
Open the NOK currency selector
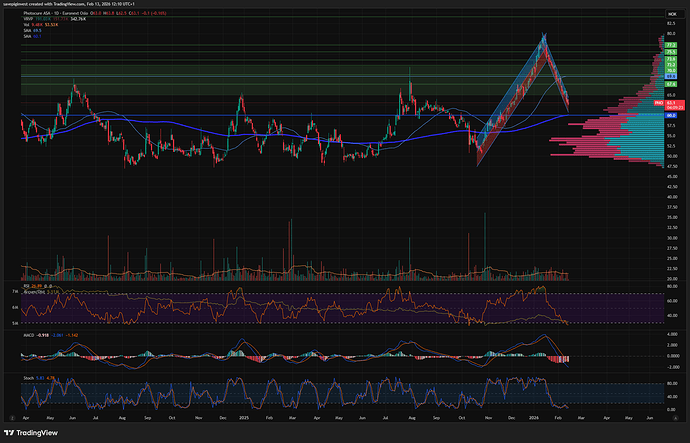(671, 14)
